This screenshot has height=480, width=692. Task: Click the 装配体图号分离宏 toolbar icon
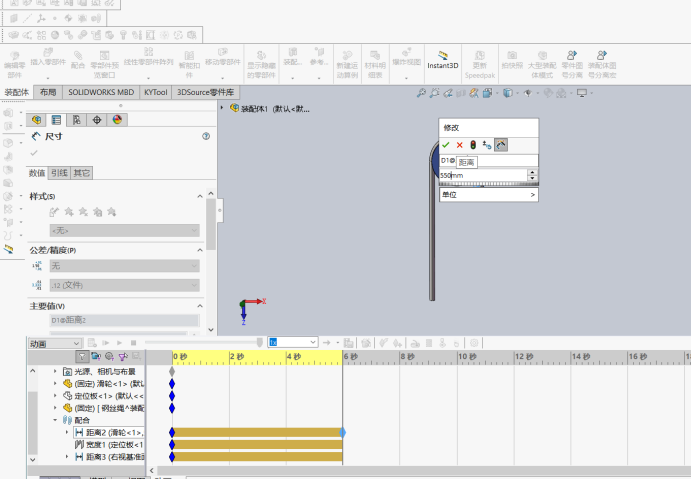602,64
